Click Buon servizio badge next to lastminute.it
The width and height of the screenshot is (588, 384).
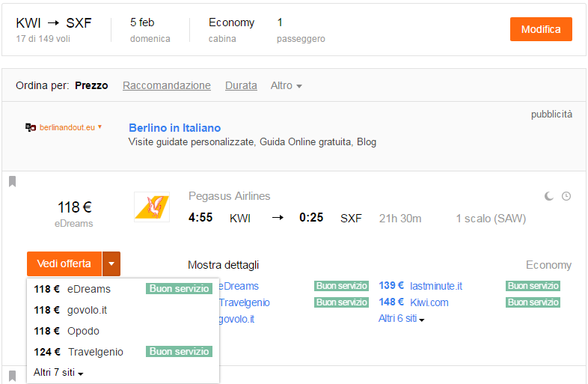533,286
